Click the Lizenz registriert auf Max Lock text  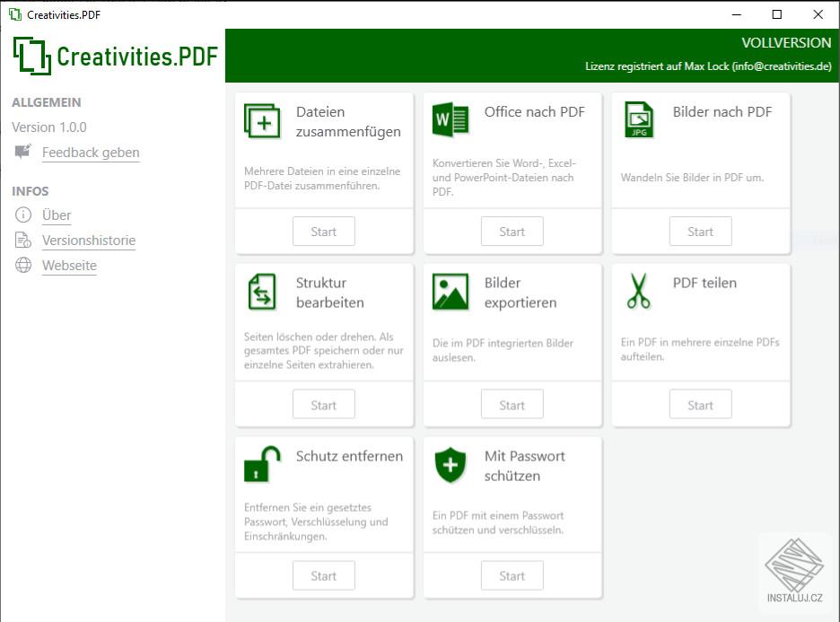pos(708,66)
